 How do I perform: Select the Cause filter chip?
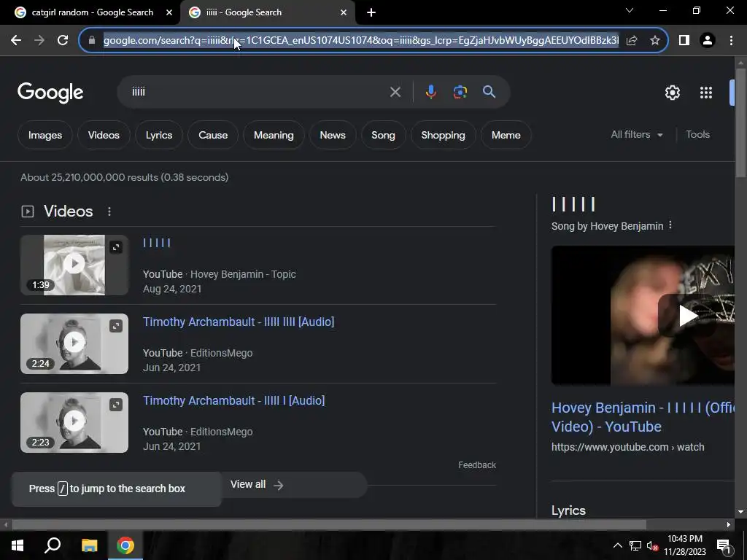point(213,135)
